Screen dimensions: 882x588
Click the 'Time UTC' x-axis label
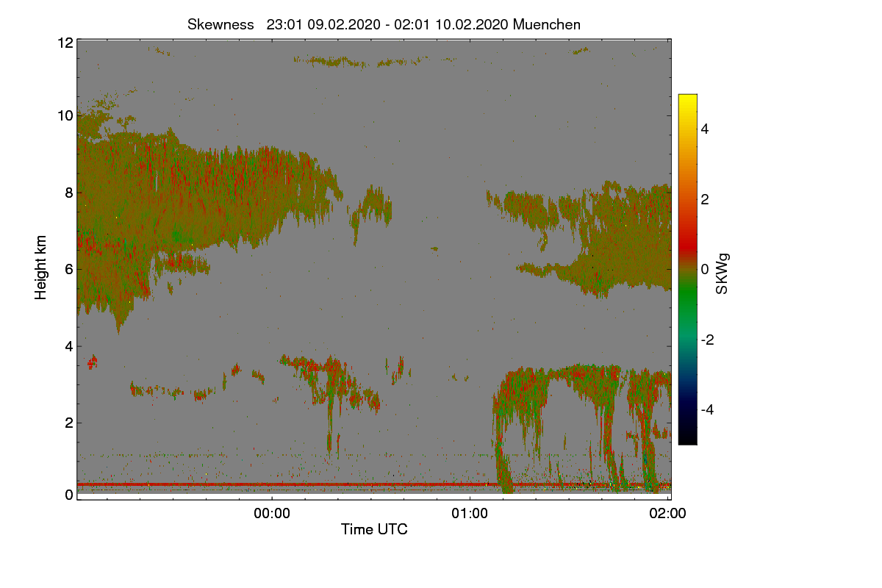click(x=374, y=529)
